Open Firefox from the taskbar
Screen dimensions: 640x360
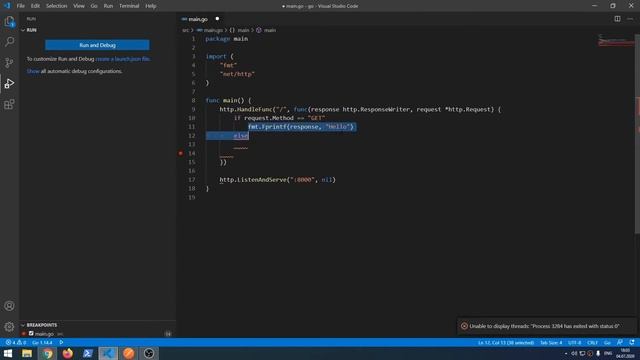click(x=68, y=353)
